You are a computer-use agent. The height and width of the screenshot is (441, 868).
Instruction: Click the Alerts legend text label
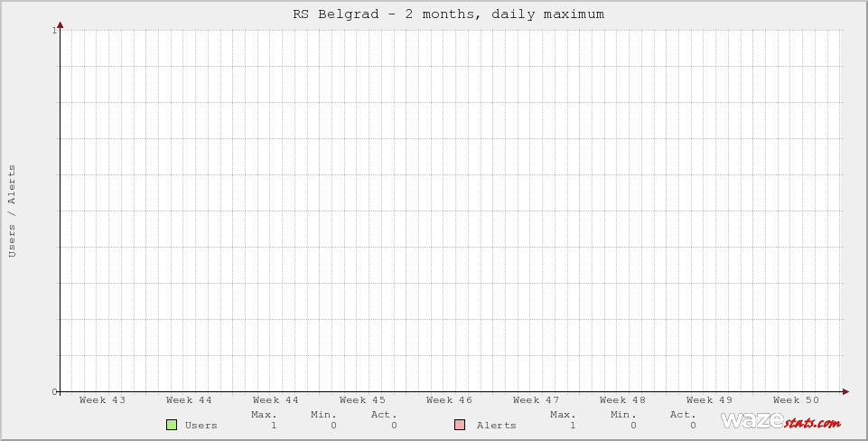click(497, 426)
